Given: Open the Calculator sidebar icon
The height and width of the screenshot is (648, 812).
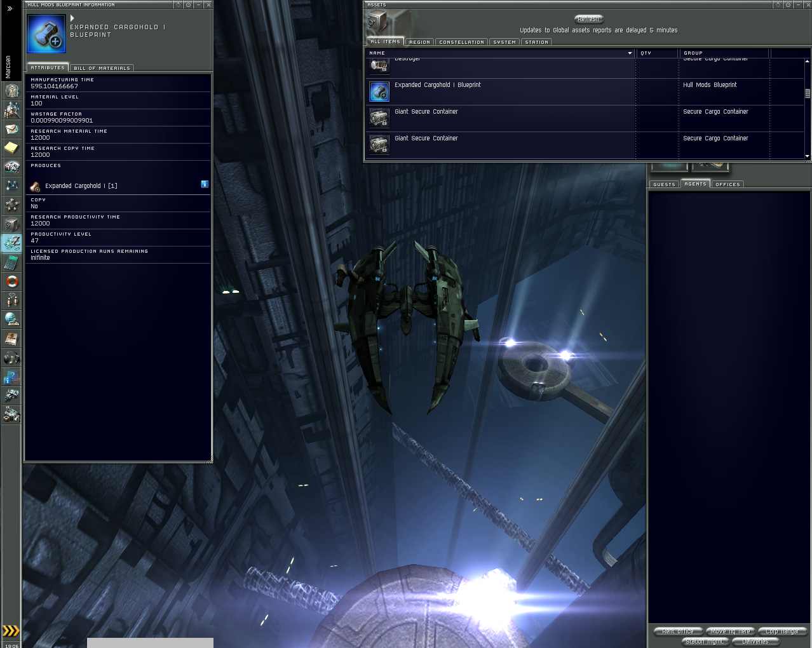Looking at the screenshot, I should (x=11, y=262).
